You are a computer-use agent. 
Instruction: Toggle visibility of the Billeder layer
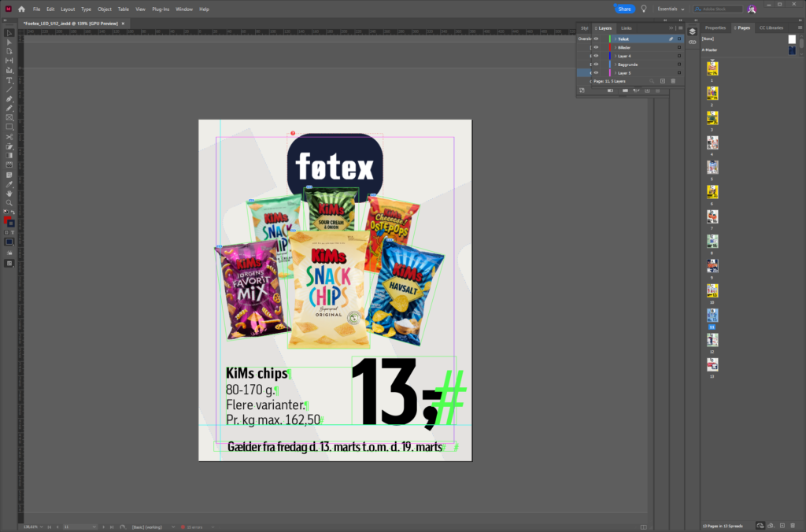(x=597, y=47)
